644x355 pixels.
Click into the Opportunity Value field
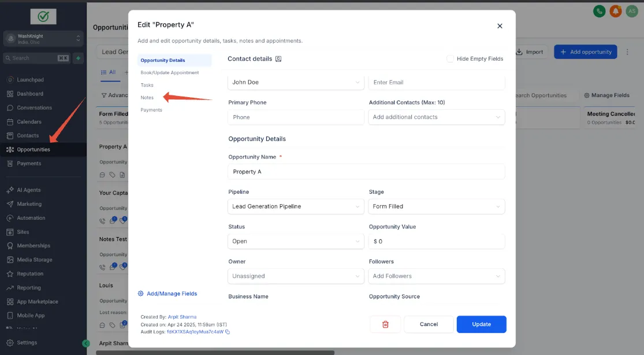(437, 242)
